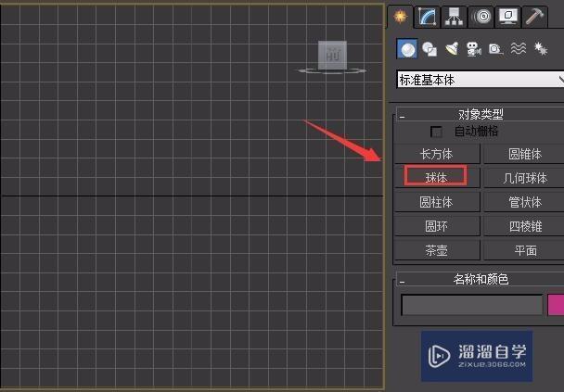The image size is (564, 392).
Task: Click the object name input field
Action: pos(471,305)
